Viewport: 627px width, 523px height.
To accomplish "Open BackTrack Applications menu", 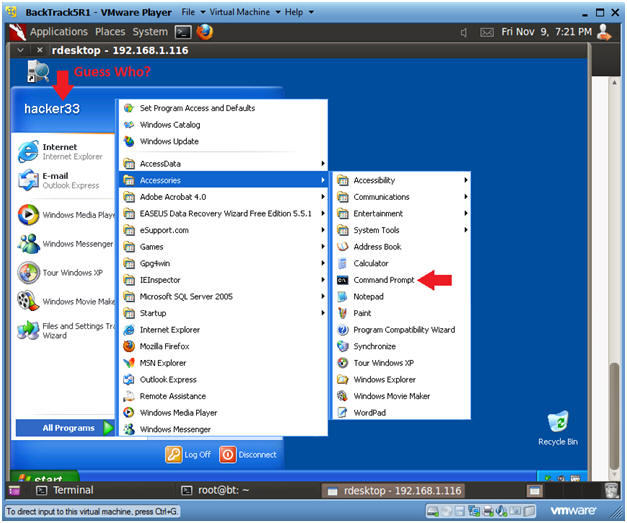I will pos(59,32).
